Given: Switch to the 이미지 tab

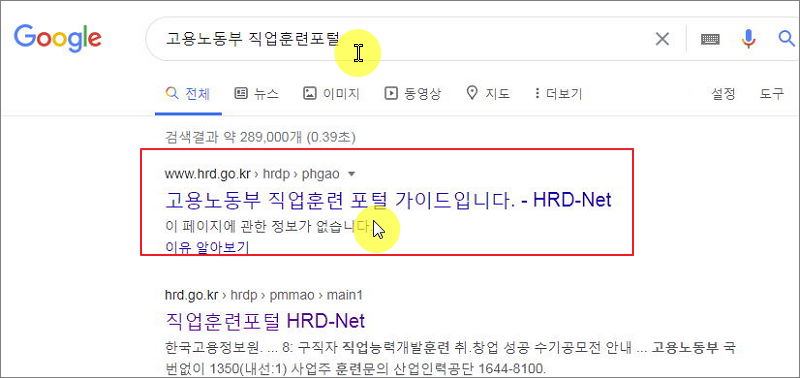Looking at the screenshot, I should coord(331,93).
